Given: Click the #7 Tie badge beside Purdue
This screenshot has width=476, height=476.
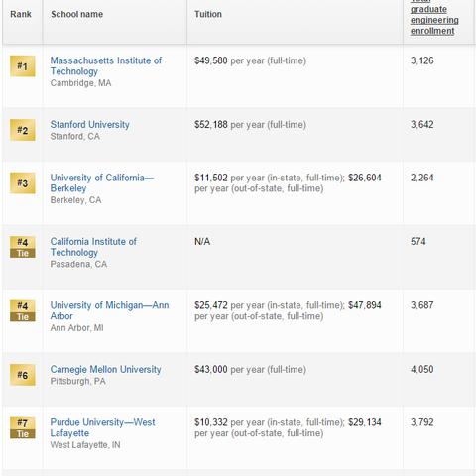Looking at the screenshot, I should click(23, 428).
